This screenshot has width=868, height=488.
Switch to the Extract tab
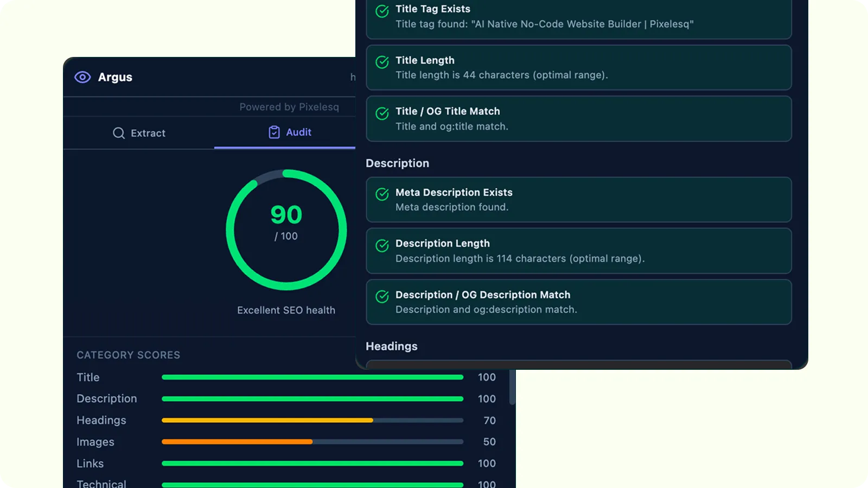pyautogui.click(x=148, y=133)
